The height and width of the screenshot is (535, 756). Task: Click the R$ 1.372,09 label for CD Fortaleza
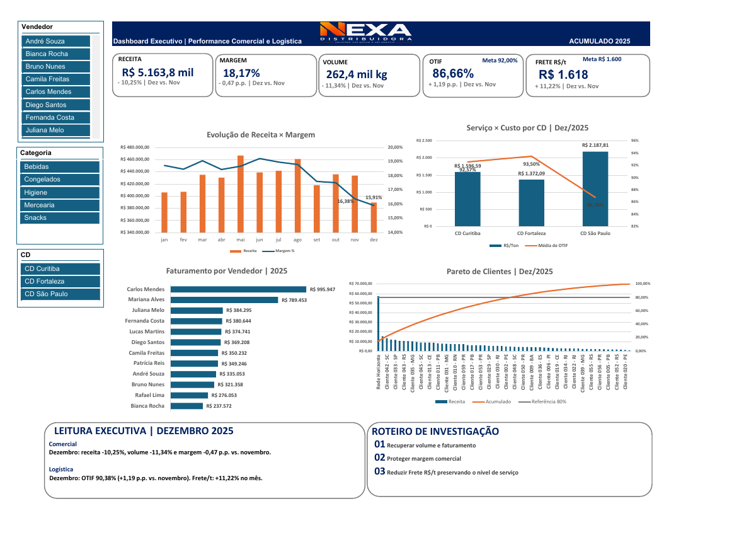[x=532, y=173]
